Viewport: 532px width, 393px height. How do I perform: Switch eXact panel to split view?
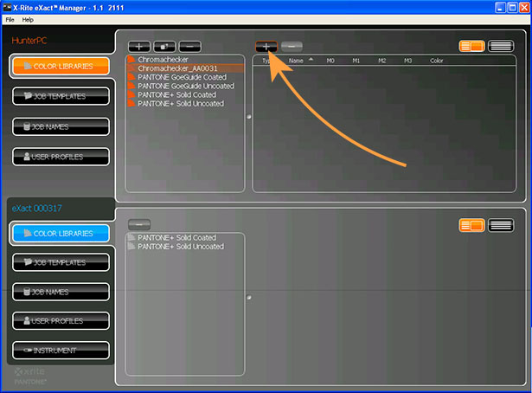point(471,225)
